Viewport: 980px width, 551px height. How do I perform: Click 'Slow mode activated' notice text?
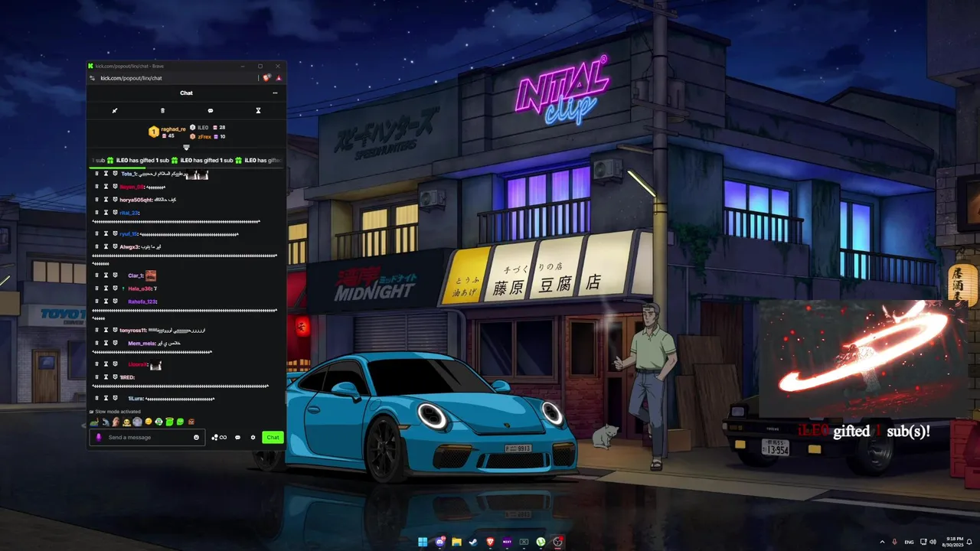[118, 412]
